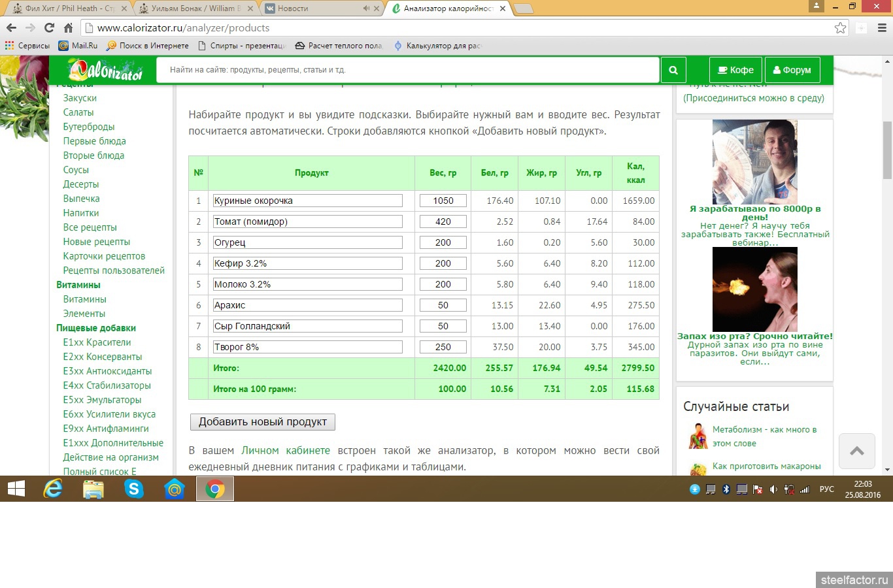Click the fire-breathing woman ad image
The width and height of the screenshot is (893, 588).
click(754, 289)
